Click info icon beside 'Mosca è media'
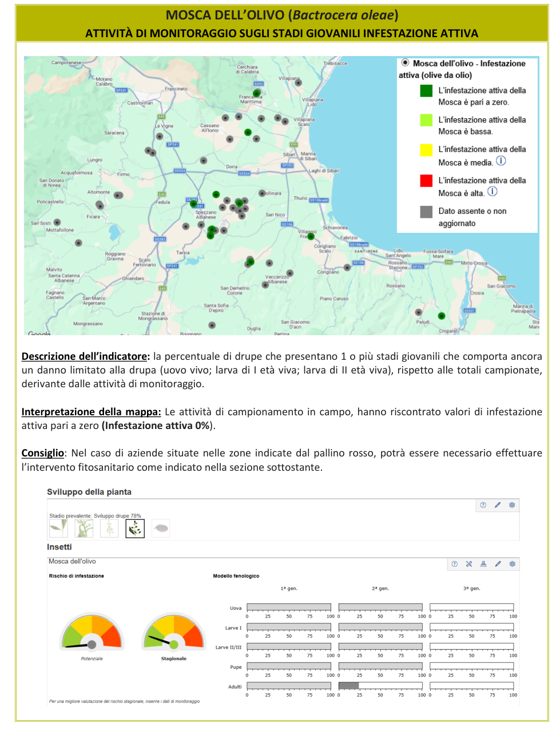560x731 pixels. click(x=501, y=161)
